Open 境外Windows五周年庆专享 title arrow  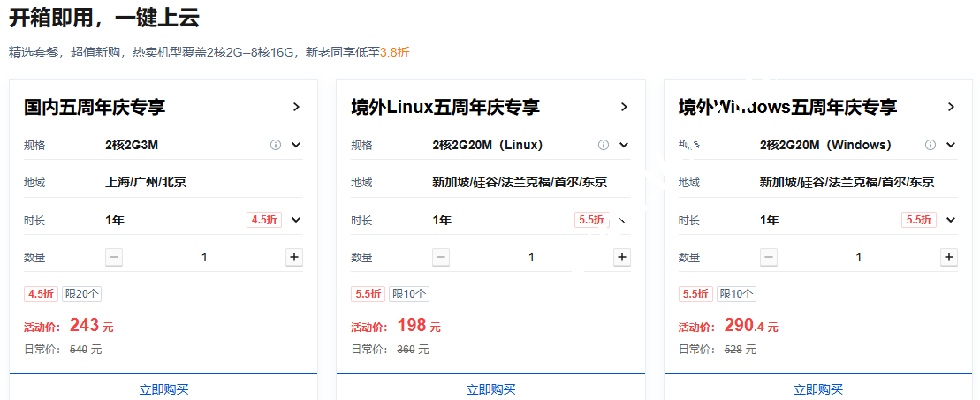(x=951, y=107)
